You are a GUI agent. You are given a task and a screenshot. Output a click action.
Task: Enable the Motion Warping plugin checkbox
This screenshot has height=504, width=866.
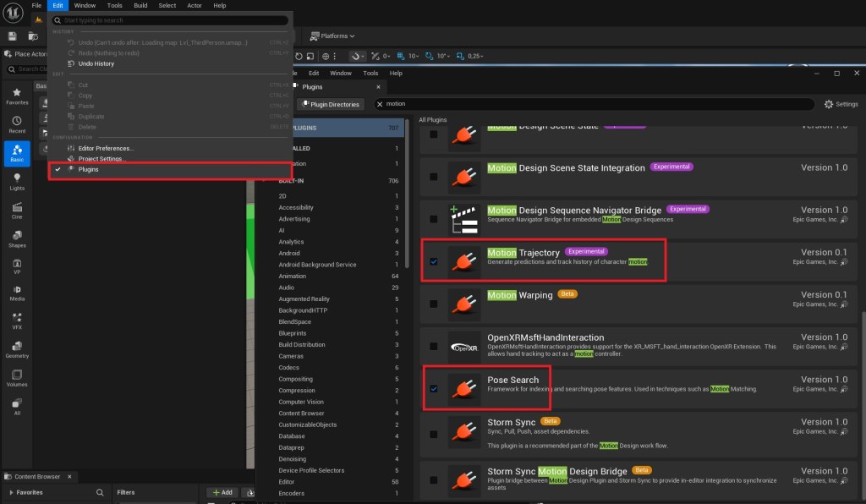(x=434, y=304)
